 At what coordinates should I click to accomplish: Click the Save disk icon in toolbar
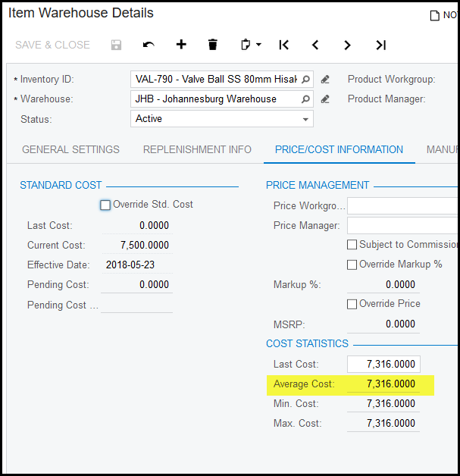pyautogui.click(x=116, y=45)
